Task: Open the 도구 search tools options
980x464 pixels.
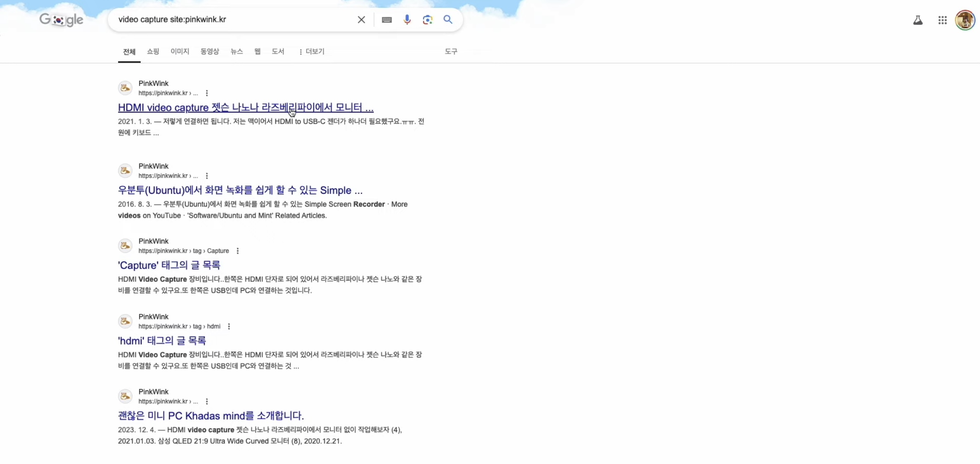Action: pyautogui.click(x=451, y=52)
